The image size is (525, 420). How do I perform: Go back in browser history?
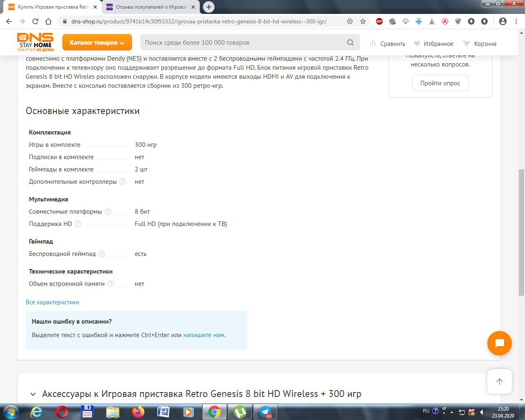click(9, 21)
